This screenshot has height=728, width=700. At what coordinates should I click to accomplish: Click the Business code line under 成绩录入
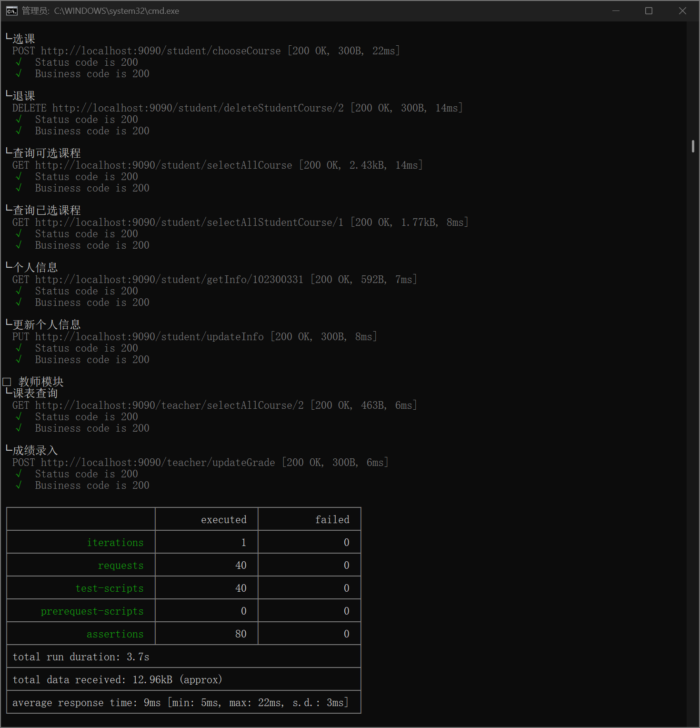click(92, 485)
